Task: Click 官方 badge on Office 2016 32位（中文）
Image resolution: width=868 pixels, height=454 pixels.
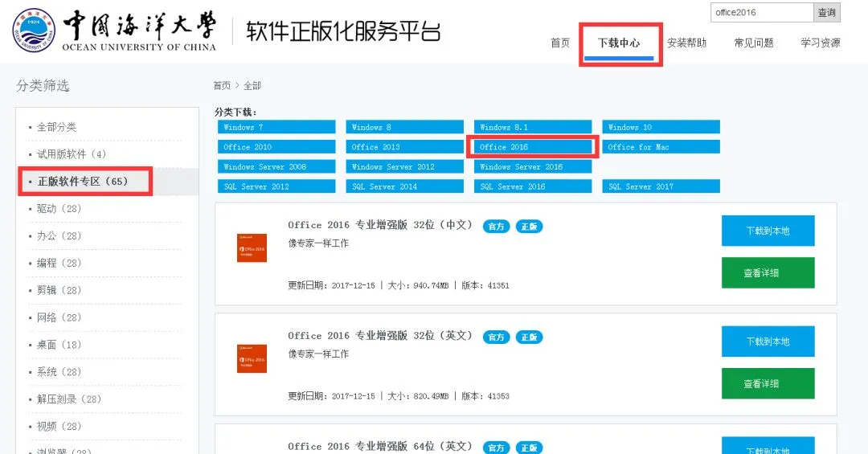Action: coord(496,227)
